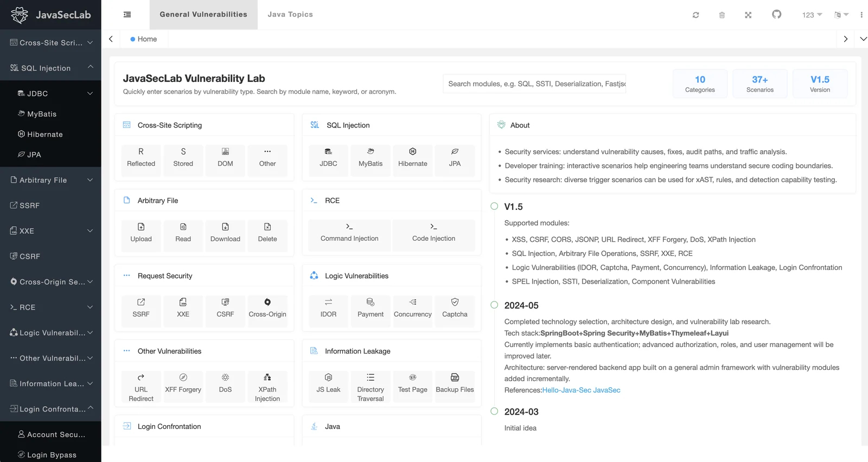Image resolution: width=868 pixels, height=462 pixels.
Task: Expand the RCE sidebar menu
Action: click(50, 307)
